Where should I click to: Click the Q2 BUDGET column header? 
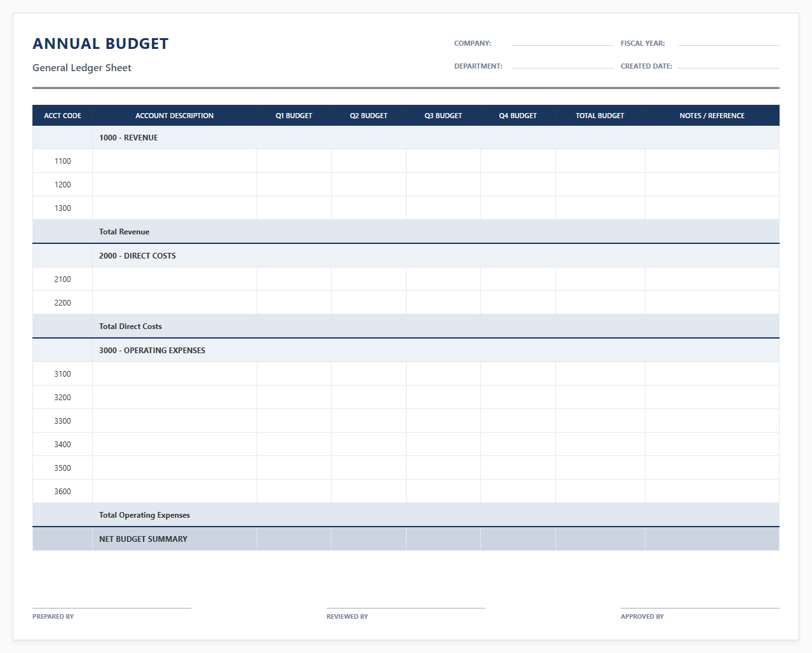pos(369,116)
